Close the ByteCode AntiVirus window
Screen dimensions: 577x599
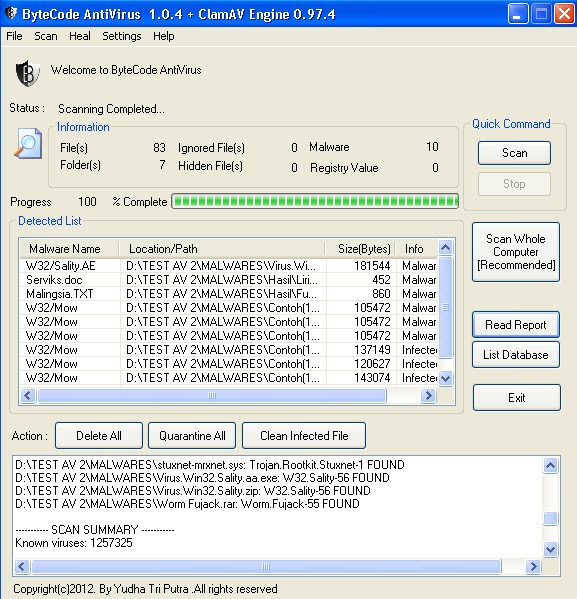click(x=564, y=14)
